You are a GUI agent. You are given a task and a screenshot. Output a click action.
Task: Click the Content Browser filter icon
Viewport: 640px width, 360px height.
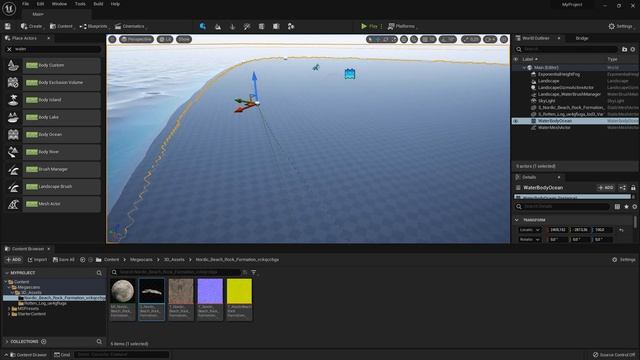tap(253, 272)
